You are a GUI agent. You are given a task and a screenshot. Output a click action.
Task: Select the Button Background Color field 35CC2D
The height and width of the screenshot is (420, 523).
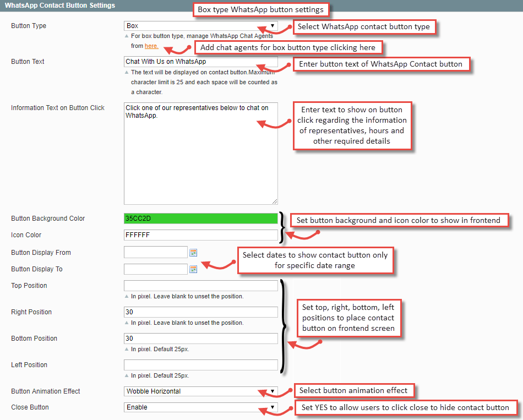pyautogui.click(x=201, y=219)
